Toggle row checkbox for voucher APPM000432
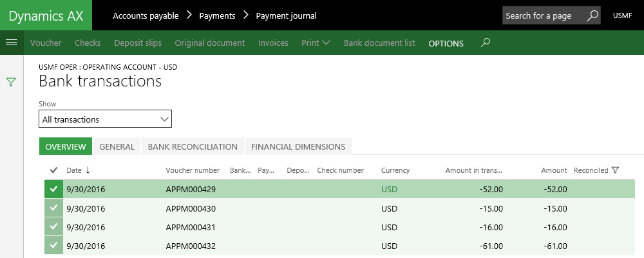Image resolution: width=644 pixels, height=258 pixels. pyautogui.click(x=53, y=246)
